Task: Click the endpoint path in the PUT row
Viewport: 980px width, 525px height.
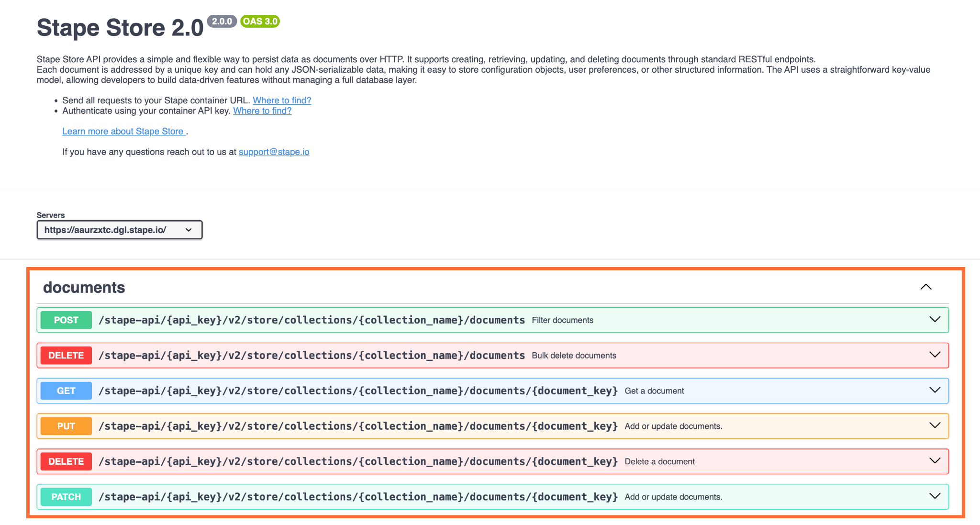Action: pos(358,426)
